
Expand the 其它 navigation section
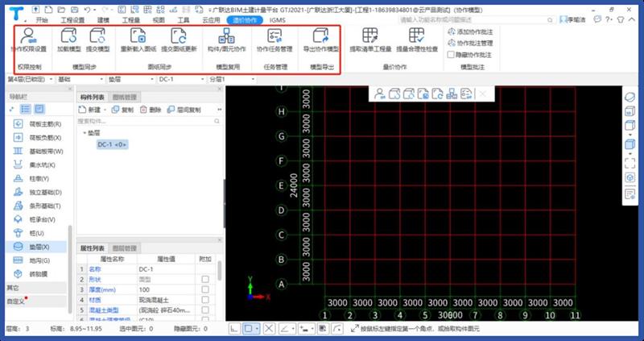(x=36, y=288)
